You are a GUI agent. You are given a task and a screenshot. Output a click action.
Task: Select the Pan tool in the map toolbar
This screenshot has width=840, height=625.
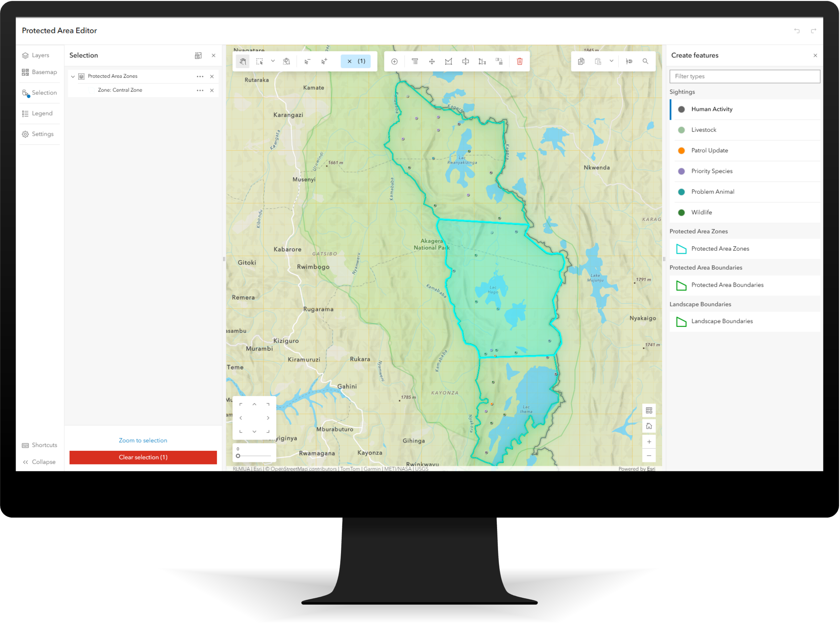242,61
